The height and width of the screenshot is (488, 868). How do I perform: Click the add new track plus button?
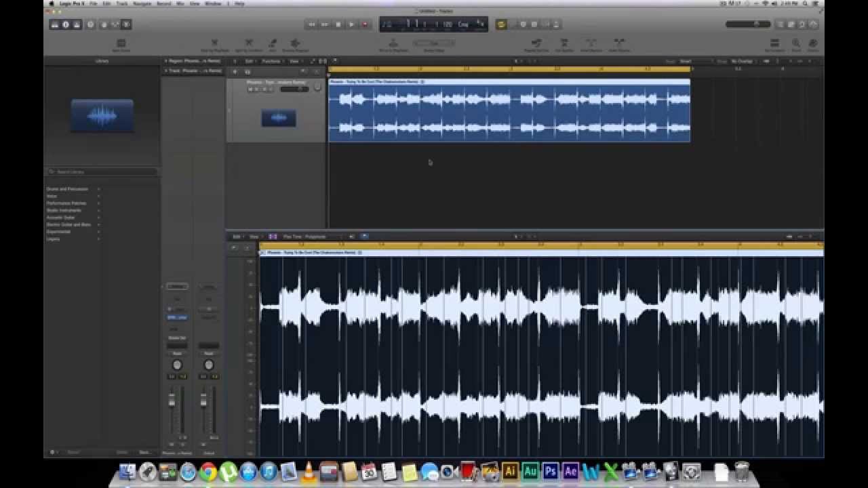[235, 71]
